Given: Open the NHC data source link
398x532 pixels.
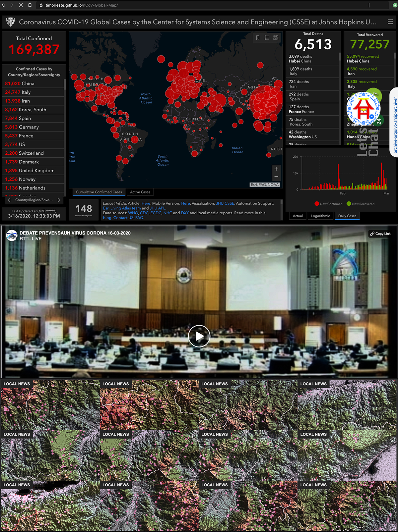Looking at the screenshot, I should tap(167, 213).
